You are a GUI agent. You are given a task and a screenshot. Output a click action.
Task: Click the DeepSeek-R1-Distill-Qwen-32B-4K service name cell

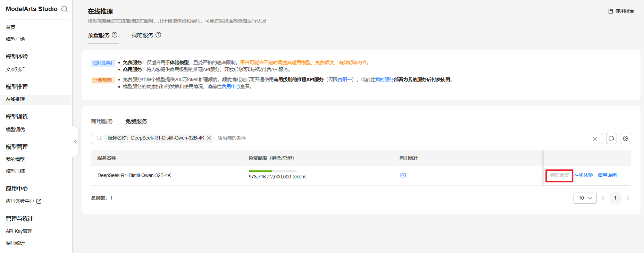pyautogui.click(x=134, y=176)
